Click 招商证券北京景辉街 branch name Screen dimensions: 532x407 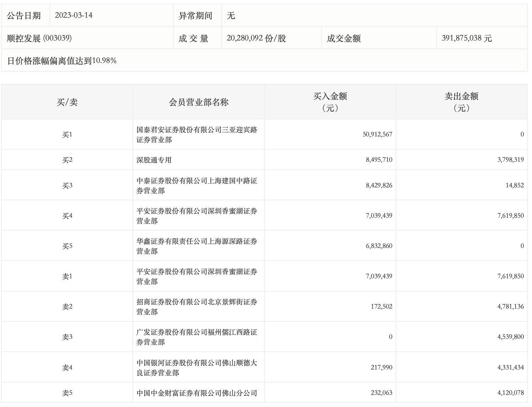click(197, 307)
